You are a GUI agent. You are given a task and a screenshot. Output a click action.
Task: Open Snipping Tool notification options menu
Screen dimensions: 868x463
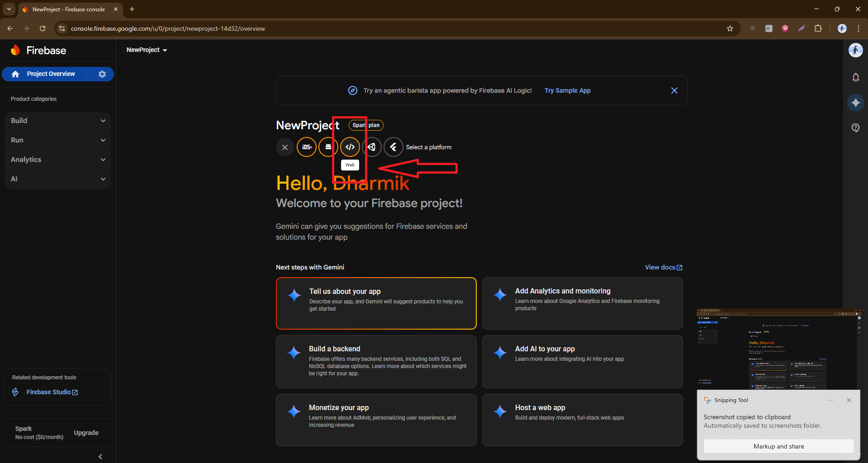[831, 400]
